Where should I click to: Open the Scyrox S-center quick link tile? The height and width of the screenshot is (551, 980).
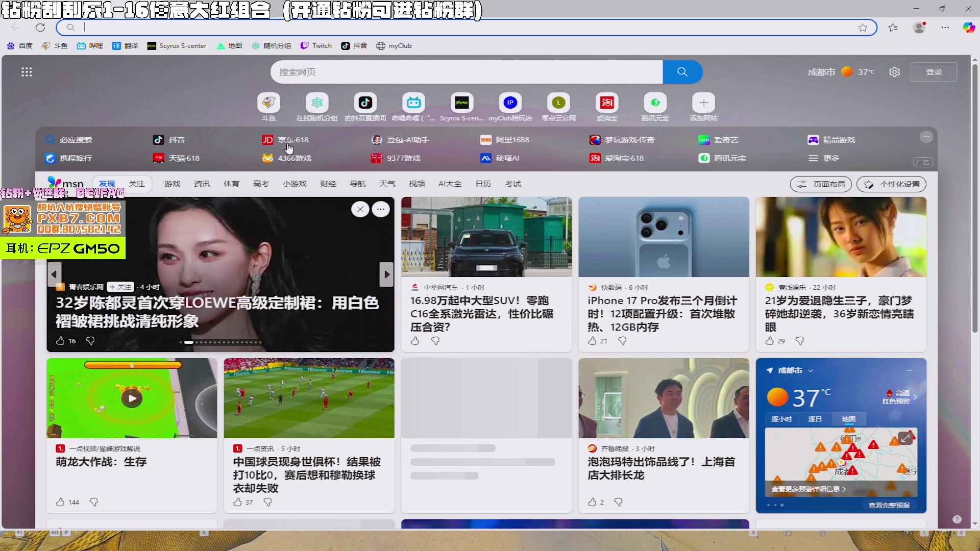461,108
